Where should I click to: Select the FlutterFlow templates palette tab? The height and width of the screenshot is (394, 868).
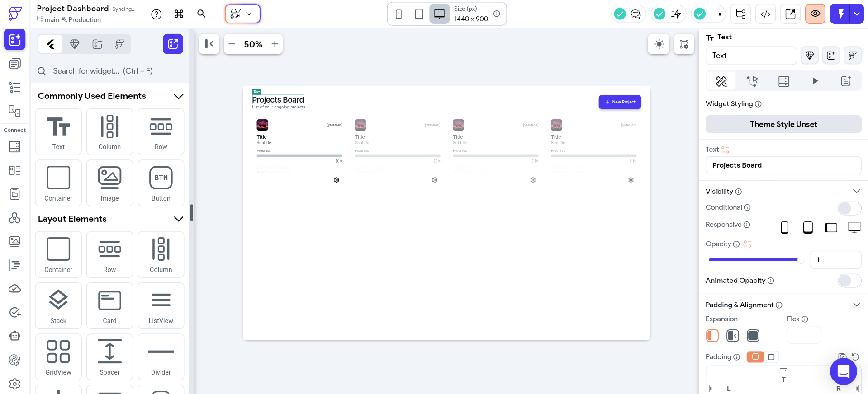(120, 44)
